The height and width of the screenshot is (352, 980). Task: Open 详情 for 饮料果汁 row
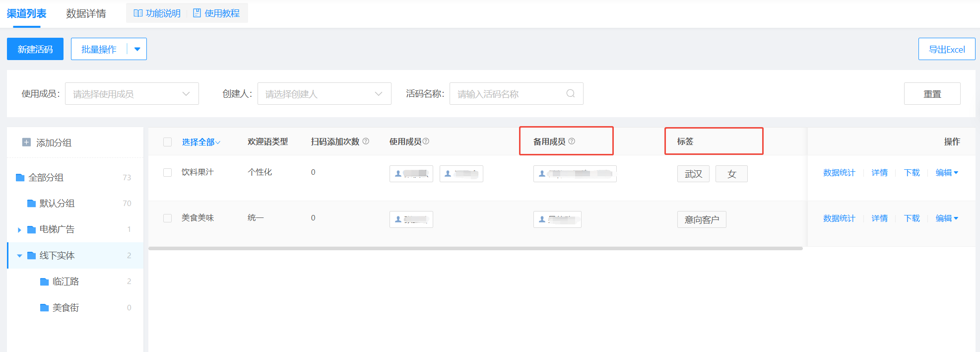pos(880,173)
